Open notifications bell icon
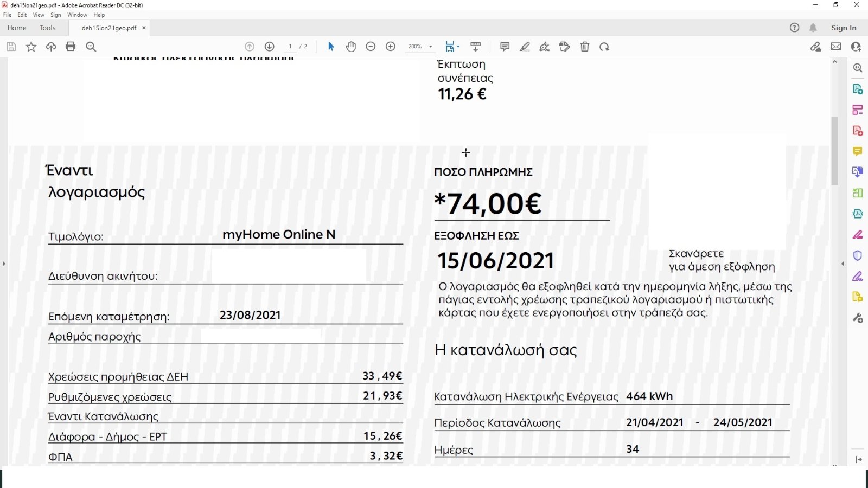 (813, 28)
